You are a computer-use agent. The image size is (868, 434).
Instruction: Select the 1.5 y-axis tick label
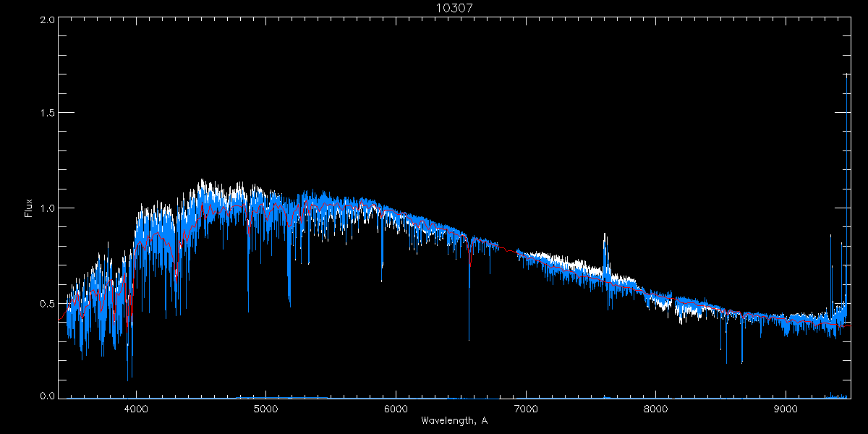[48, 114]
